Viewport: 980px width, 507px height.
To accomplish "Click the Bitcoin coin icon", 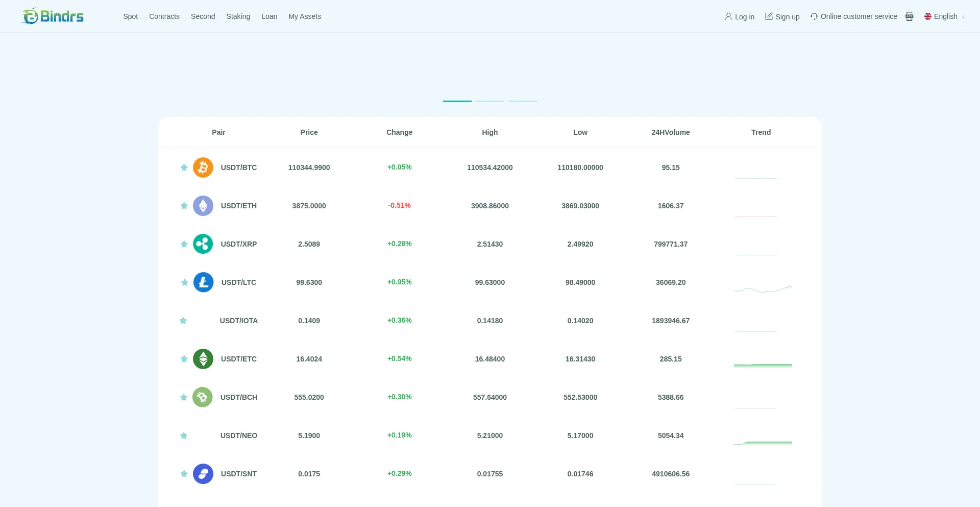I will pos(203,167).
